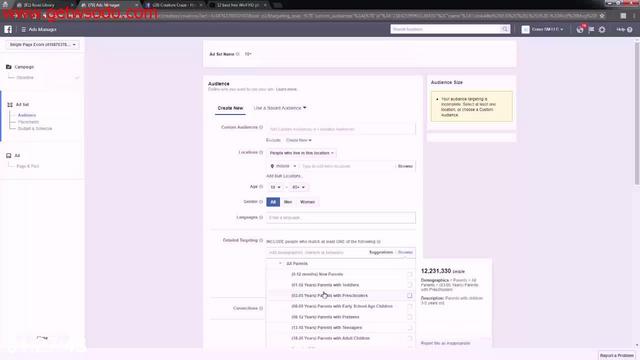Click the search magnifier in top bar
Screen dimensions: 640x360
pos(505,29)
